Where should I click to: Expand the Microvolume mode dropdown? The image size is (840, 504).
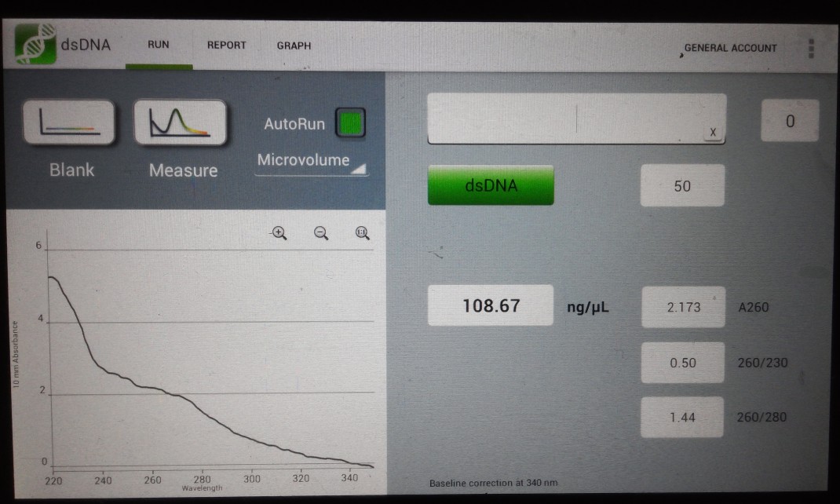click(x=312, y=161)
